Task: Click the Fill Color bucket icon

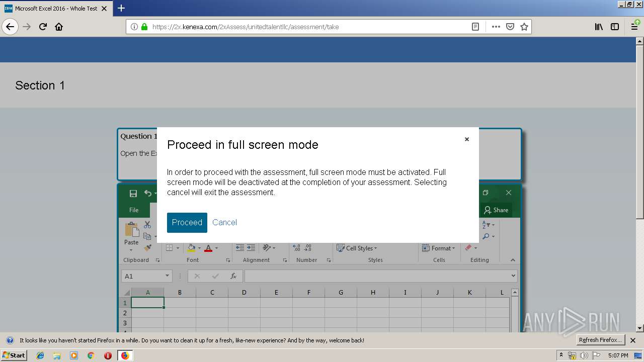Action: point(191,248)
